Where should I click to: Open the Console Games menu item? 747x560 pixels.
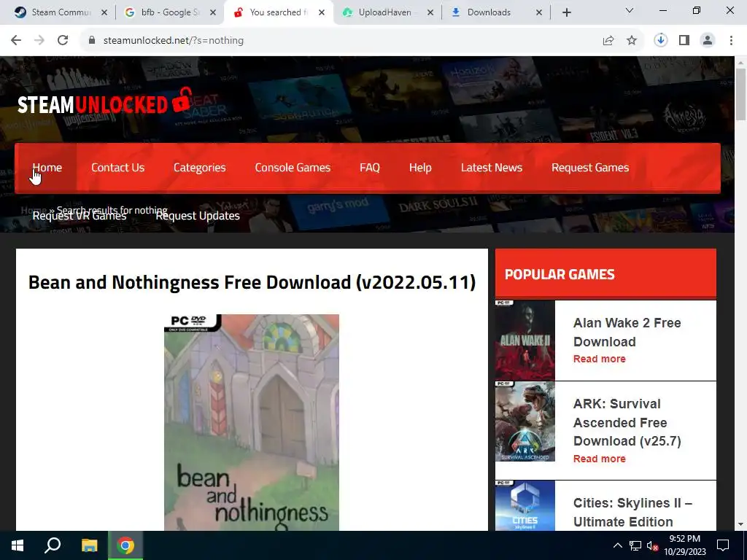pyautogui.click(x=293, y=168)
